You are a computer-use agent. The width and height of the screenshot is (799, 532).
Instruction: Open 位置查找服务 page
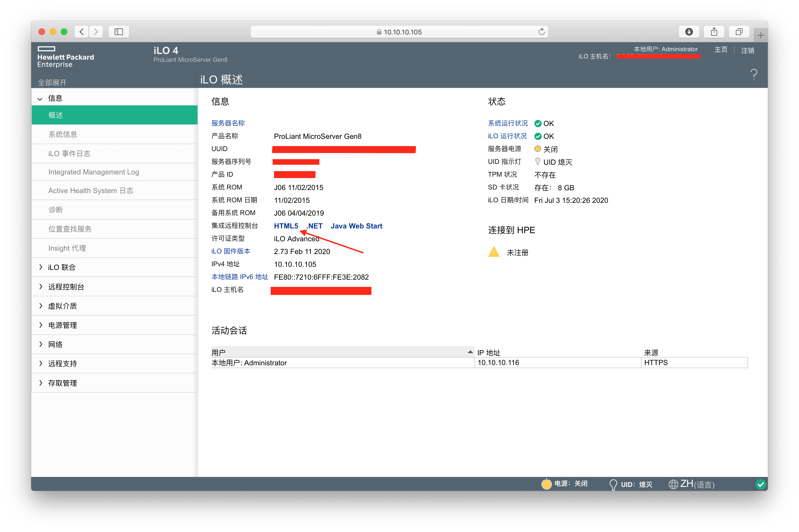coord(114,229)
